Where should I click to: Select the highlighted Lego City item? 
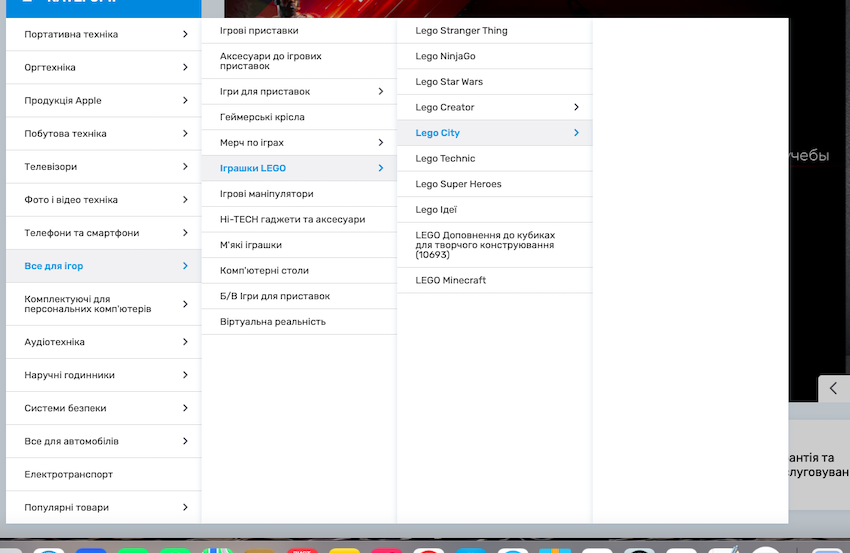pos(494,133)
